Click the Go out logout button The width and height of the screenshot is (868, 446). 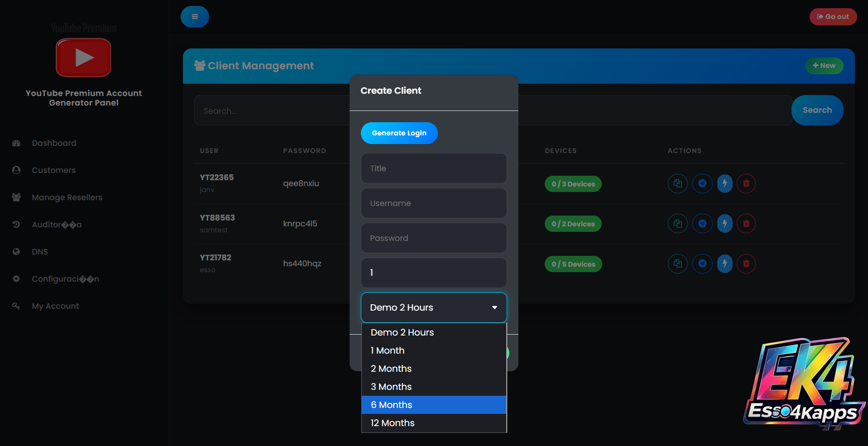[833, 17]
